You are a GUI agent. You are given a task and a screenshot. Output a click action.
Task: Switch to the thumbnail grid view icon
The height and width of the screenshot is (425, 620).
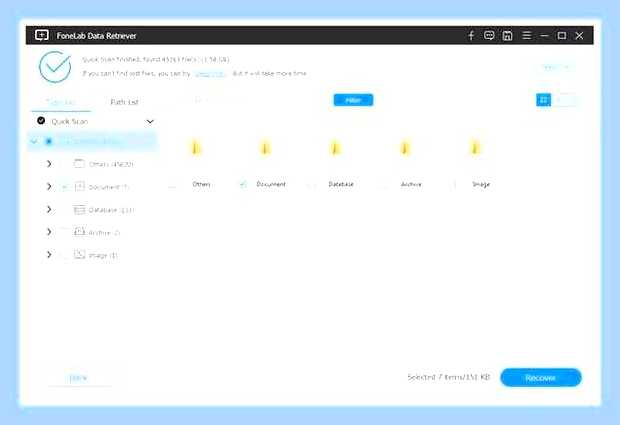coord(543,100)
